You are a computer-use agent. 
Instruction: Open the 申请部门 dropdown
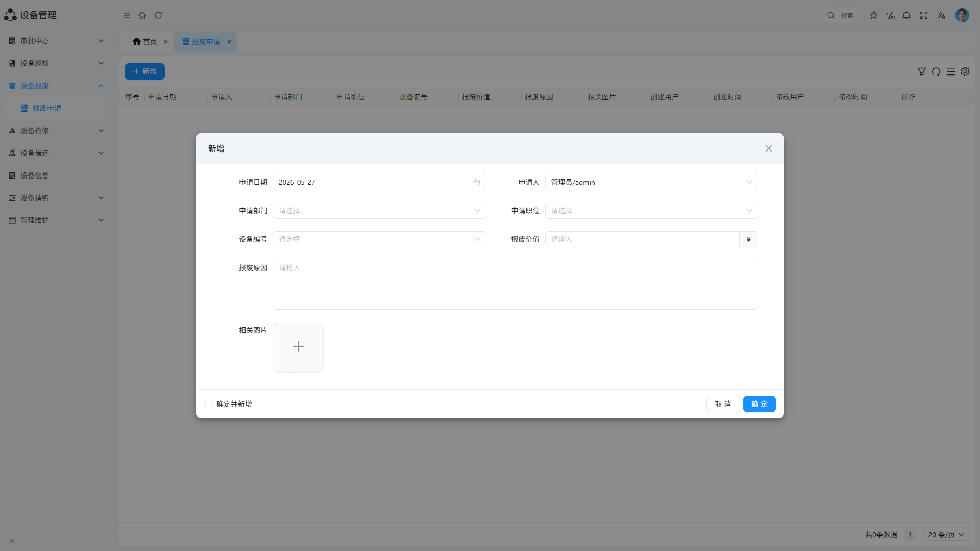379,211
